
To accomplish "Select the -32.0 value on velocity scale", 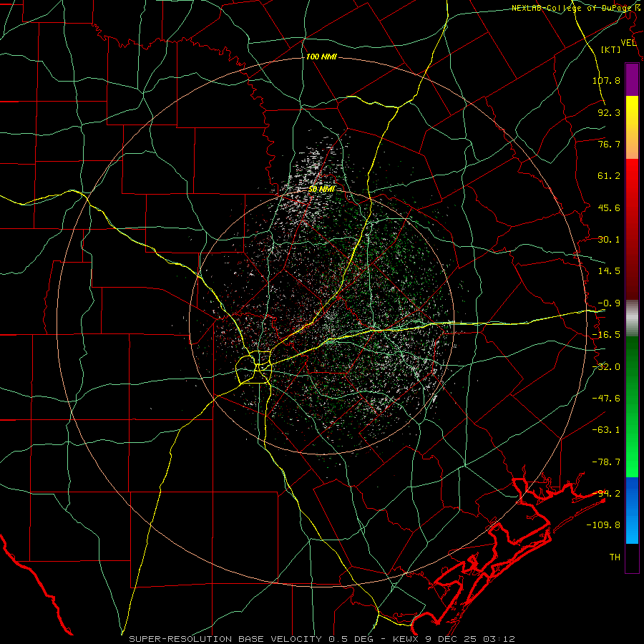I will [x=606, y=367].
